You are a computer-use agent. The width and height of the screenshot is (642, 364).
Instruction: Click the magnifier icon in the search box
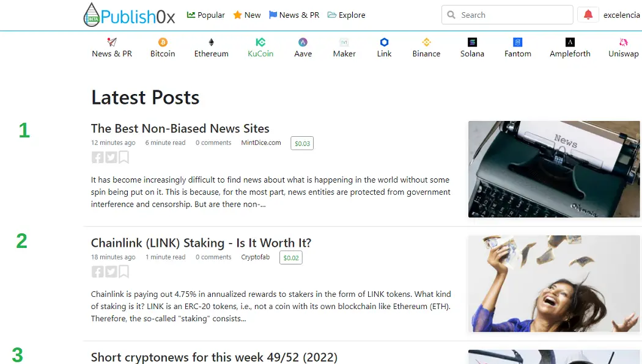click(x=451, y=15)
